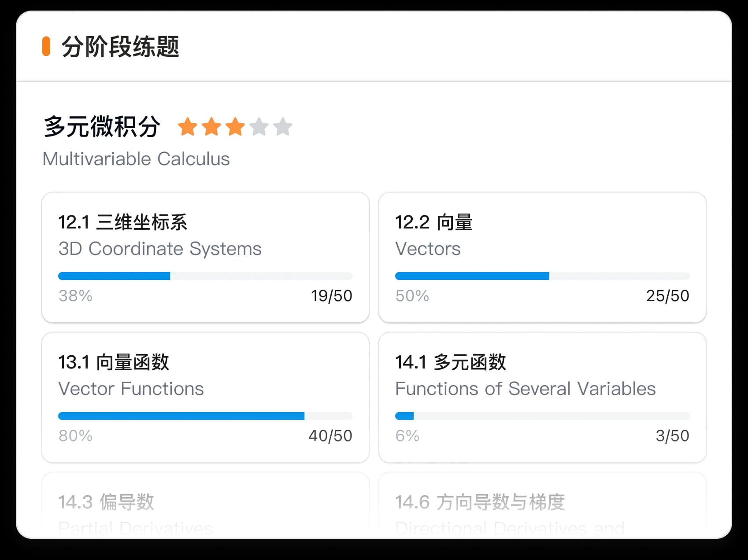This screenshot has height=560, width=748.
Task: Click the second orange rating star
Action: tap(211, 127)
